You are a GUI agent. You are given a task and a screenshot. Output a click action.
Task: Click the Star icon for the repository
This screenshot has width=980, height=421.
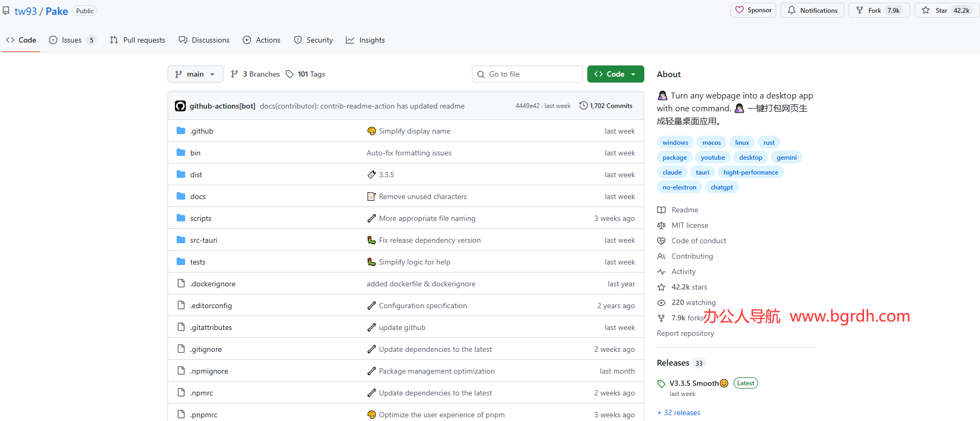click(x=926, y=10)
